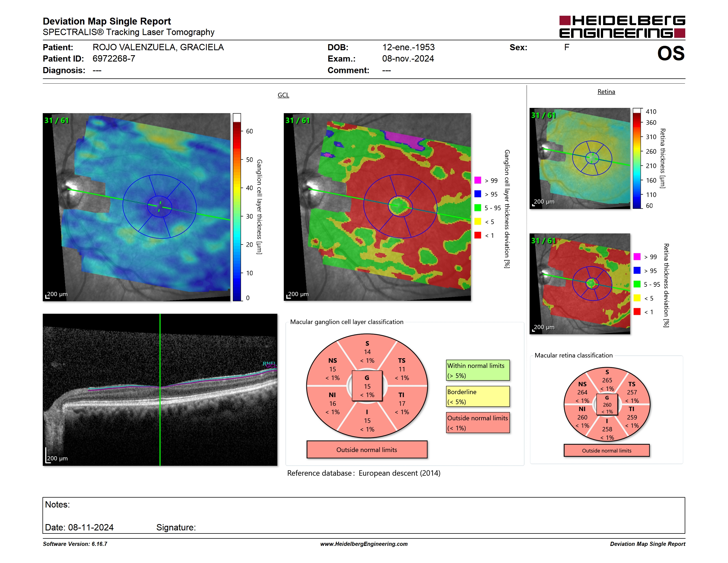Viewport: 728px width, 563px height.
Task: Click yellow < 5 swatch in GCL legend
Action: (x=478, y=221)
